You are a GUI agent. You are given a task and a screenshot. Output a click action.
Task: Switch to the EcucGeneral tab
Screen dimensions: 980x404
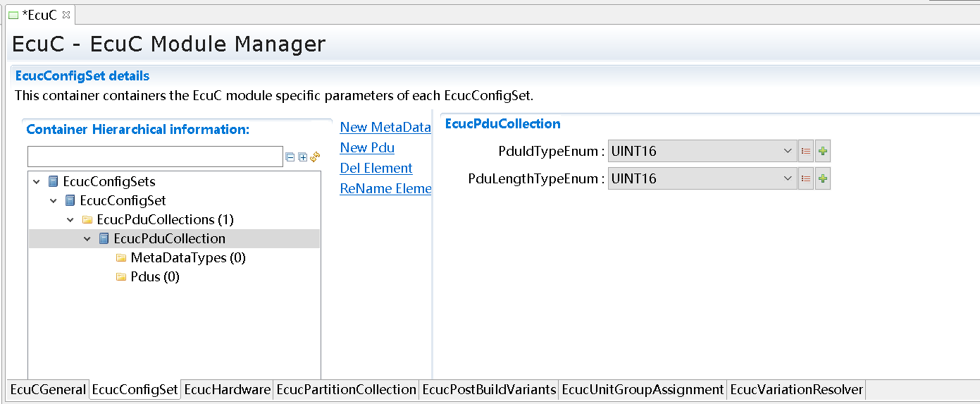[48, 389]
